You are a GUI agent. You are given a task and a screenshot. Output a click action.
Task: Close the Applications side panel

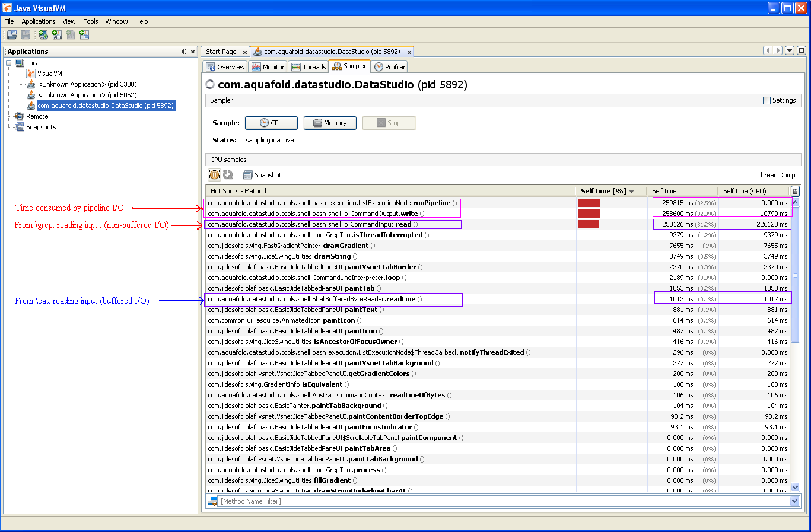point(193,52)
